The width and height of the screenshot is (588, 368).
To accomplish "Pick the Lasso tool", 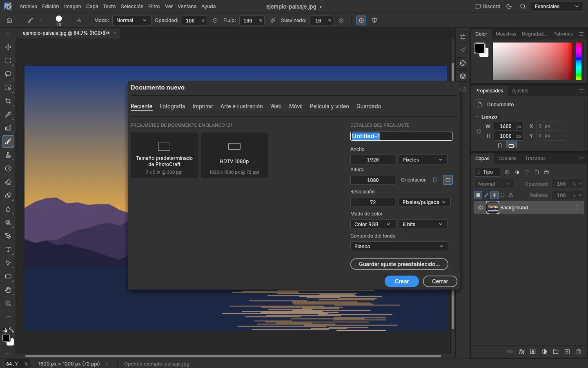I will pyautogui.click(x=8, y=74).
